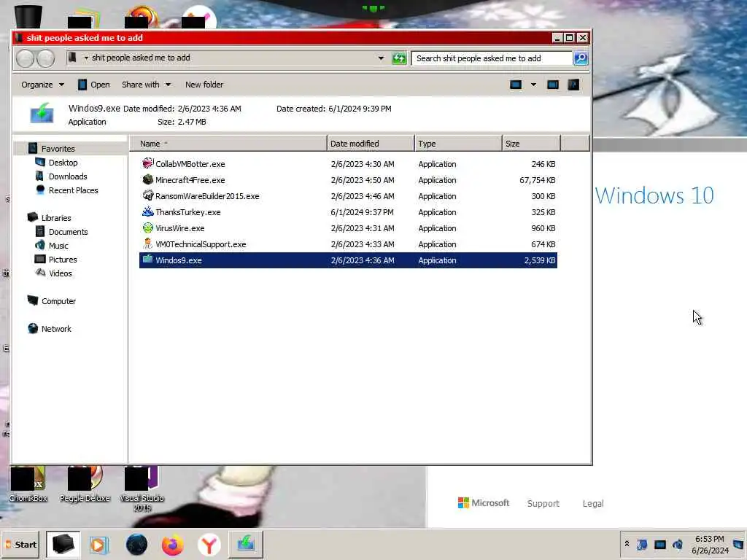The image size is (747, 560).
Task: Click the green Refresh icon by address bar
Action: point(399,58)
